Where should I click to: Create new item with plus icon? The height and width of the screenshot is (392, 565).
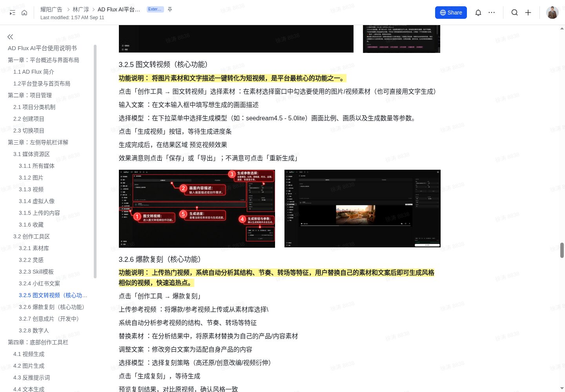tap(528, 13)
